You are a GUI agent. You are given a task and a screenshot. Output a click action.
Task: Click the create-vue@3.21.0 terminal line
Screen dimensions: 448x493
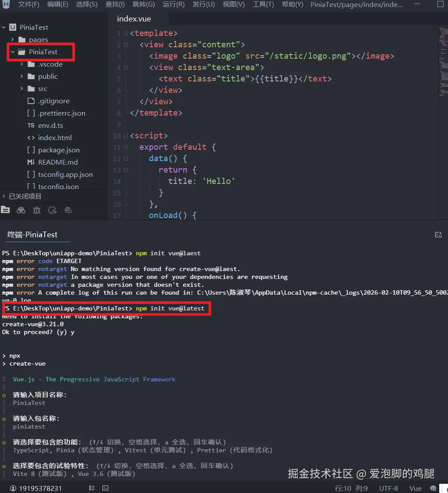point(33,324)
